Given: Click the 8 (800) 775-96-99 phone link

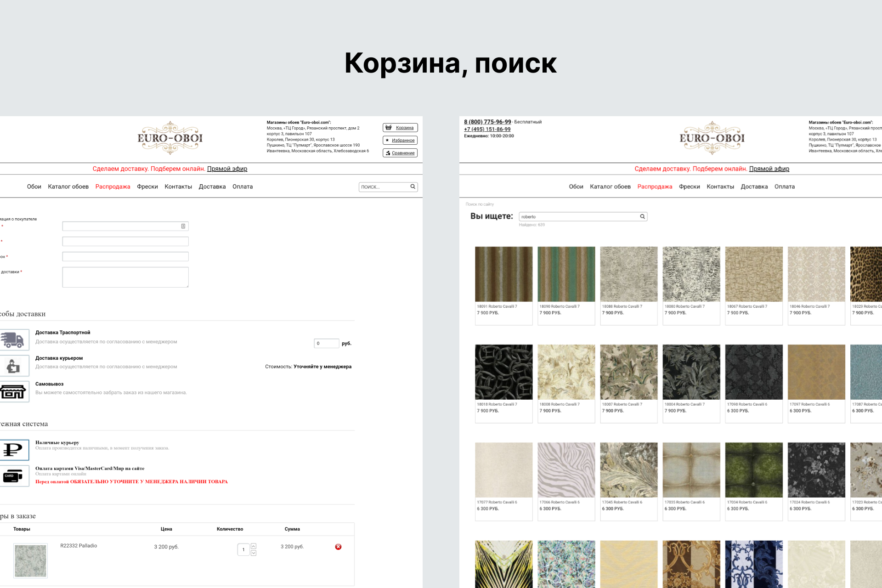Looking at the screenshot, I should 487,122.
